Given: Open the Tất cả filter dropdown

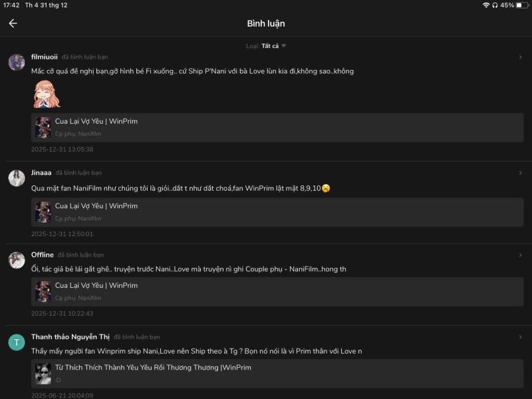Looking at the screenshot, I should (x=273, y=46).
